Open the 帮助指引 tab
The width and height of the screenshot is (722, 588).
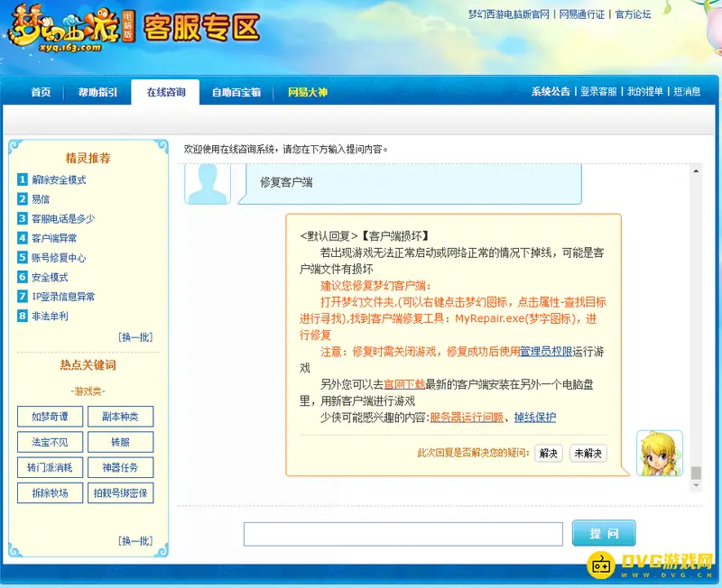(x=97, y=92)
